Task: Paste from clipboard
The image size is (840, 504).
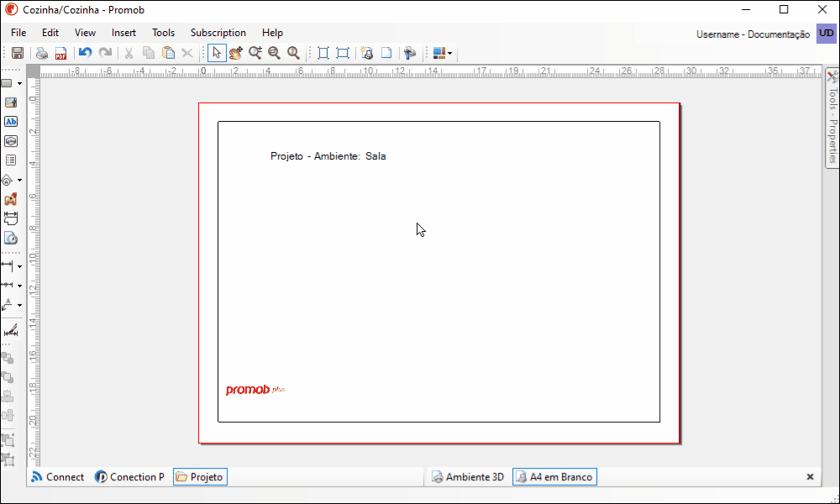Action: [x=168, y=53]
